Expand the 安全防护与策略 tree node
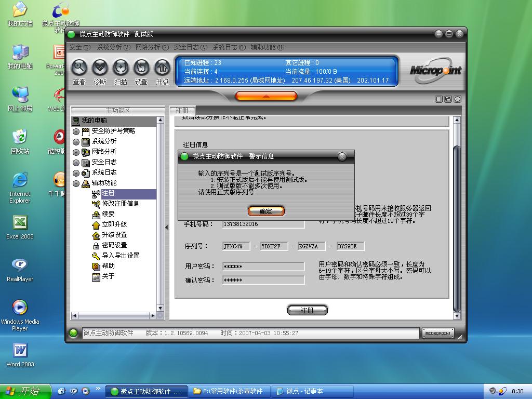The width and height of the screenshot is (532, 399). [76, 131]
